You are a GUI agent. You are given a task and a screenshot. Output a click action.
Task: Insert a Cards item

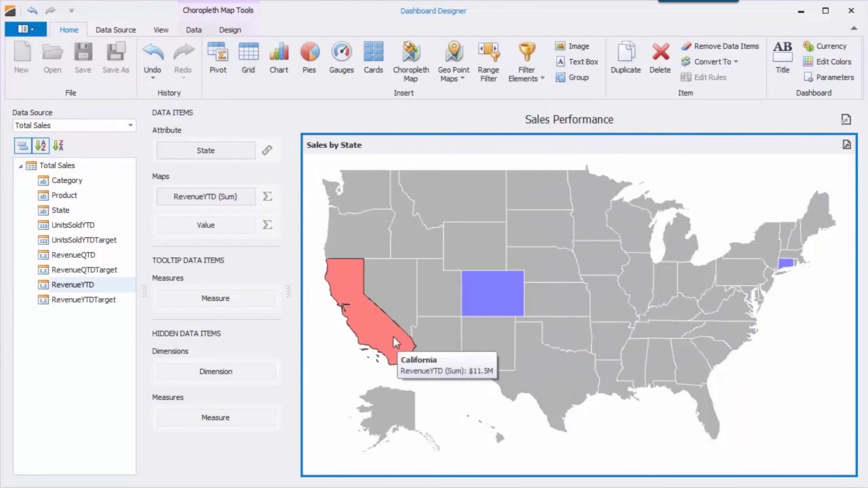tap(373, 58)
